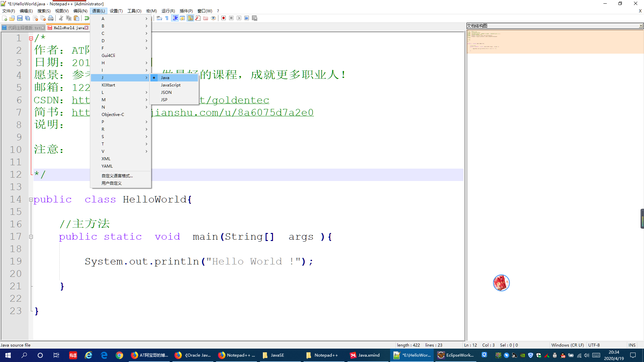
Task: Click 用户自定义 menu entry
Action: tap(120, 183)
